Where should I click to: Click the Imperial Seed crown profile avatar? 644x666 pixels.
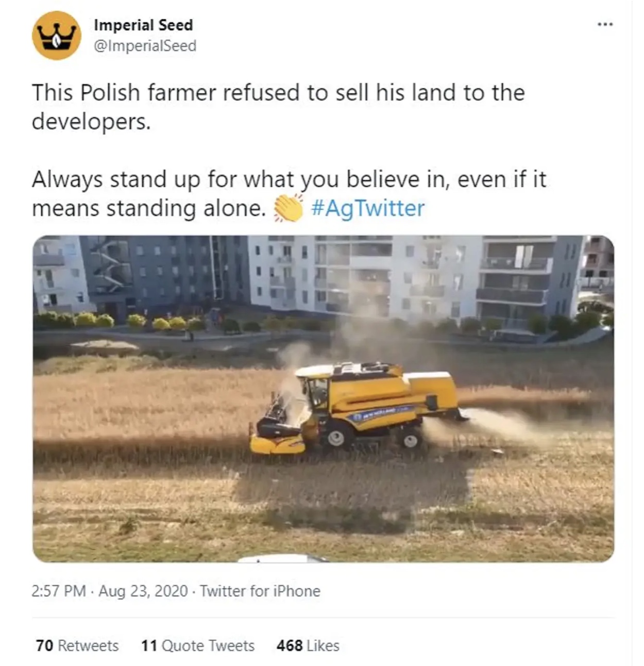pyautogui.click(x=57, y=36)
